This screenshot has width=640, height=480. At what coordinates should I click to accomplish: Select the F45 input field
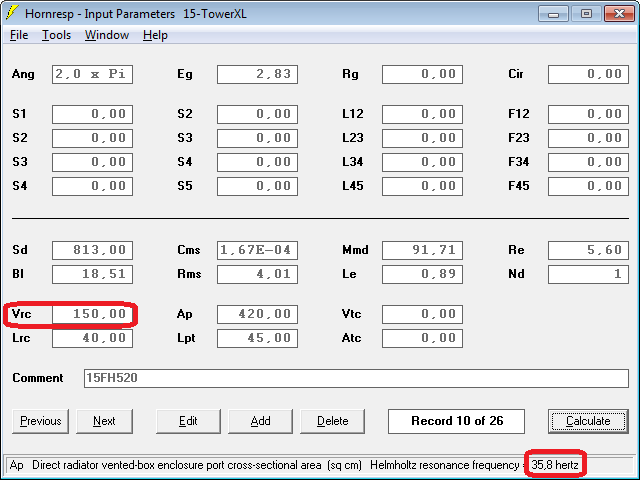pyautogui.click(x=588, y=186)
